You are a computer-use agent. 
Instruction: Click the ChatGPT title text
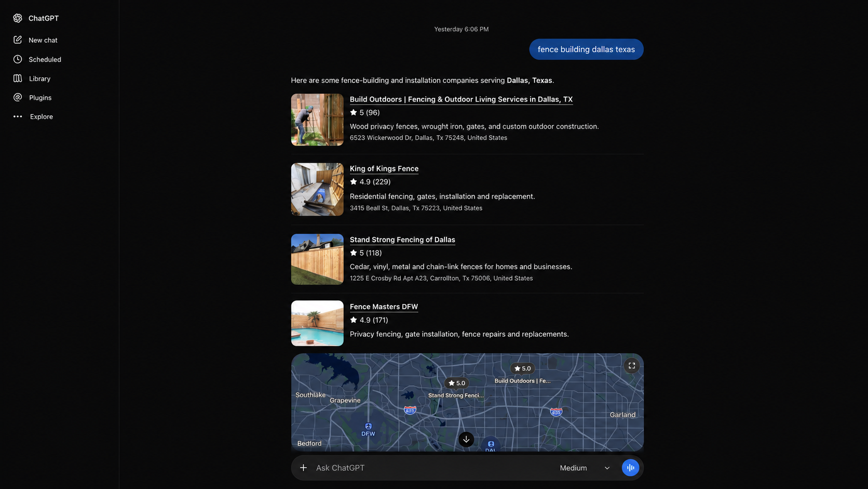click(x=44, y=18)
